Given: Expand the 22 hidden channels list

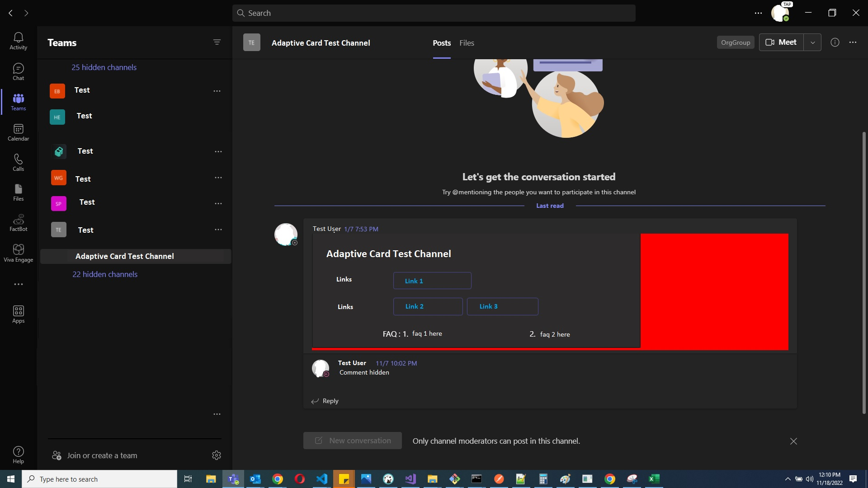Looking at the screenshot, I should pos(104,274).
